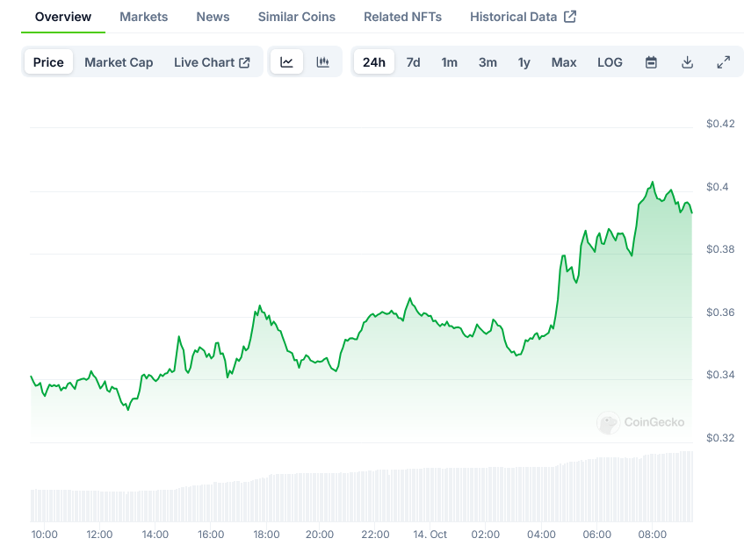Click the download chart data icon
The width and height of the screenshot is (744, 560).
coord(687,62)
